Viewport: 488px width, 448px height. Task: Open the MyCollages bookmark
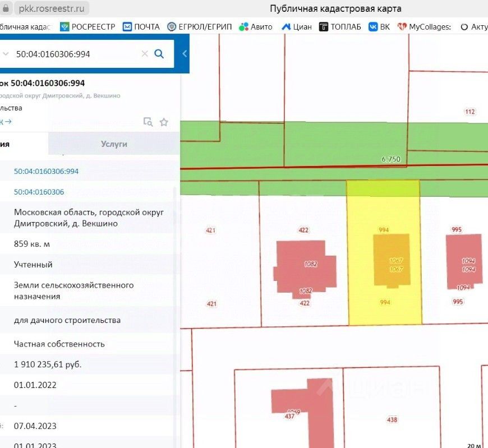click(424, 26)
